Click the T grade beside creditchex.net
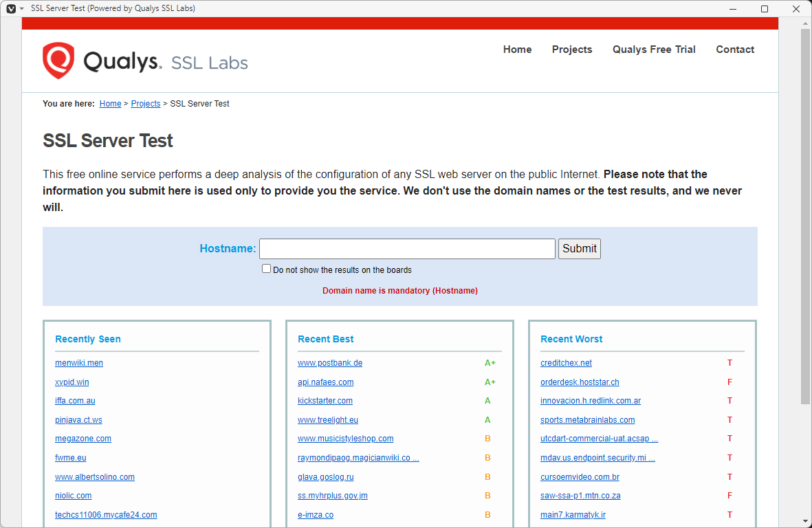The width and height of the screenshot is (812, 528). [729, 363]
